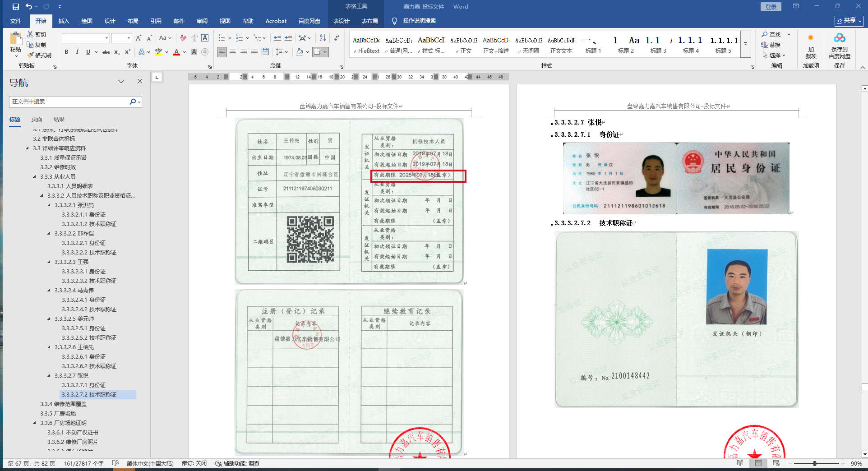Apply borders using the borders icon
868x471 pixels.
click(317, 52)
